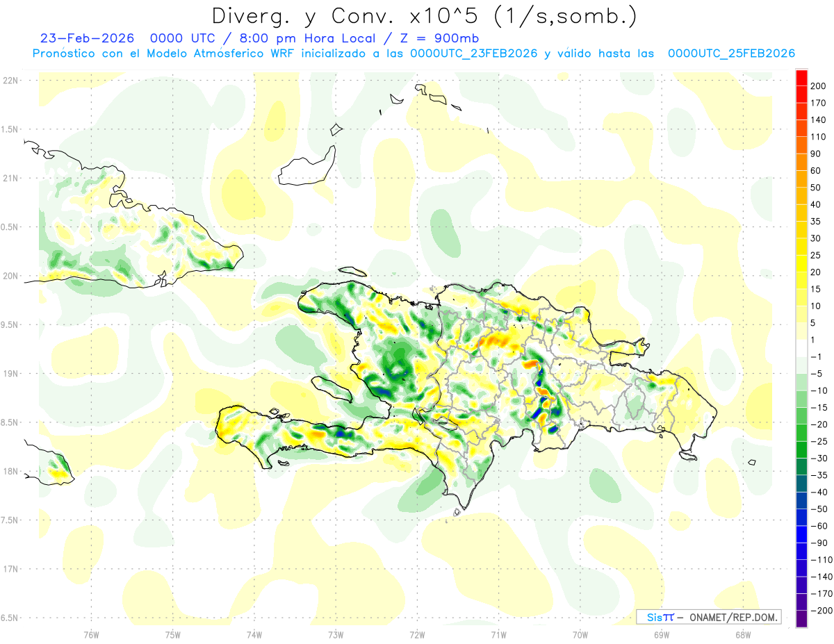834x644 pixels.
Task: Click the green colorbar segment between -20 and -25
Action: point(802,433)
